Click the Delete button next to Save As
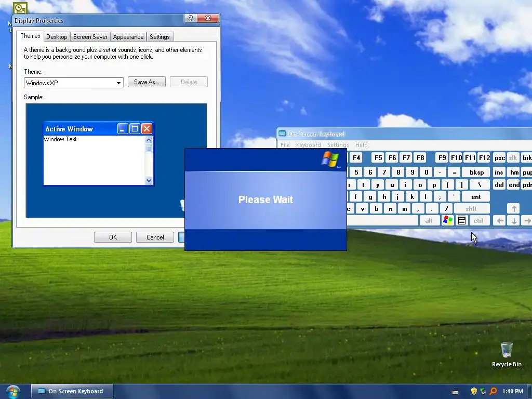This screenshot has width=532, height=399. [189, 82]
